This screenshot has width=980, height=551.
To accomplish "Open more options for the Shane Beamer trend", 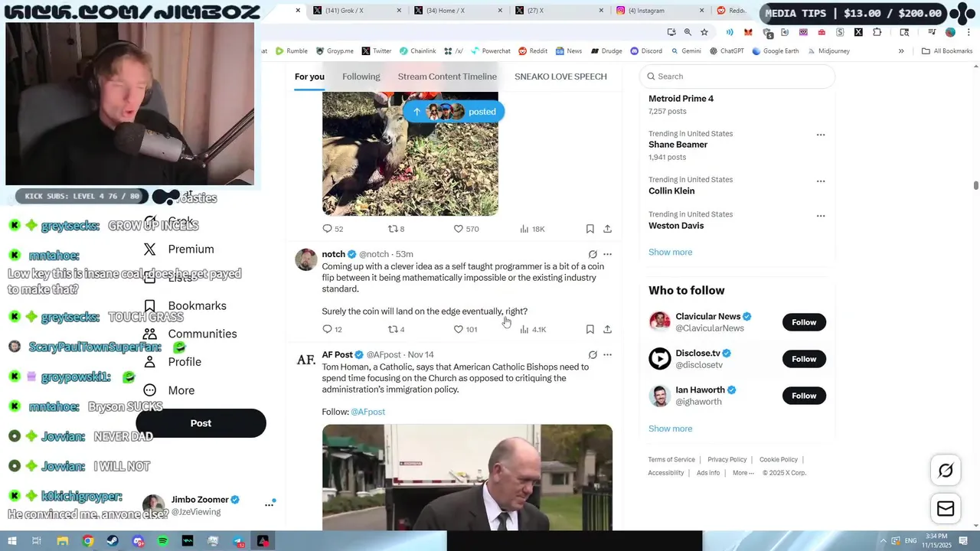I will pos(821,135).
